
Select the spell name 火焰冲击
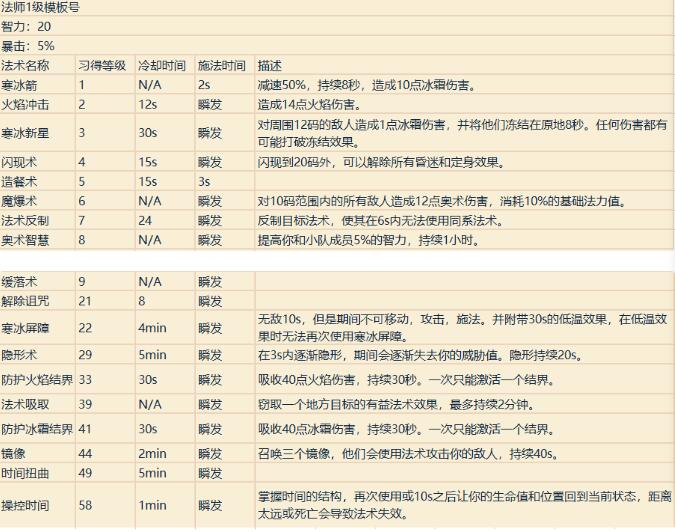point(25,105)
